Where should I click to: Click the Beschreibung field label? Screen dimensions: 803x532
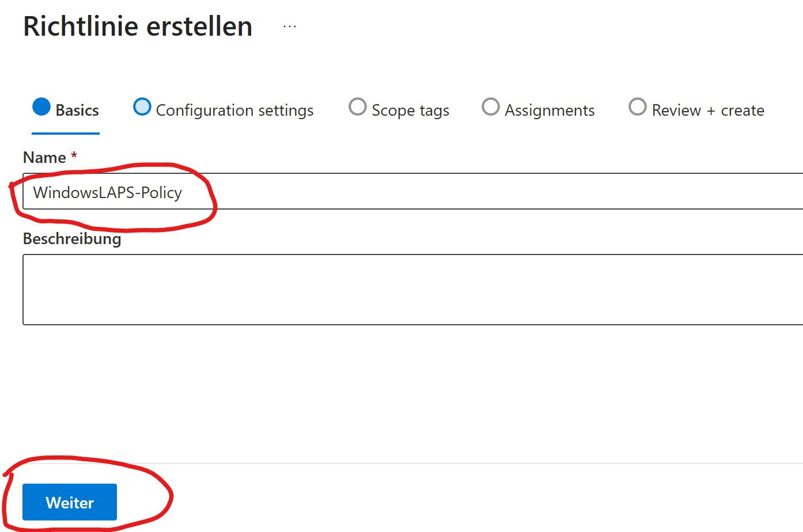72,238
